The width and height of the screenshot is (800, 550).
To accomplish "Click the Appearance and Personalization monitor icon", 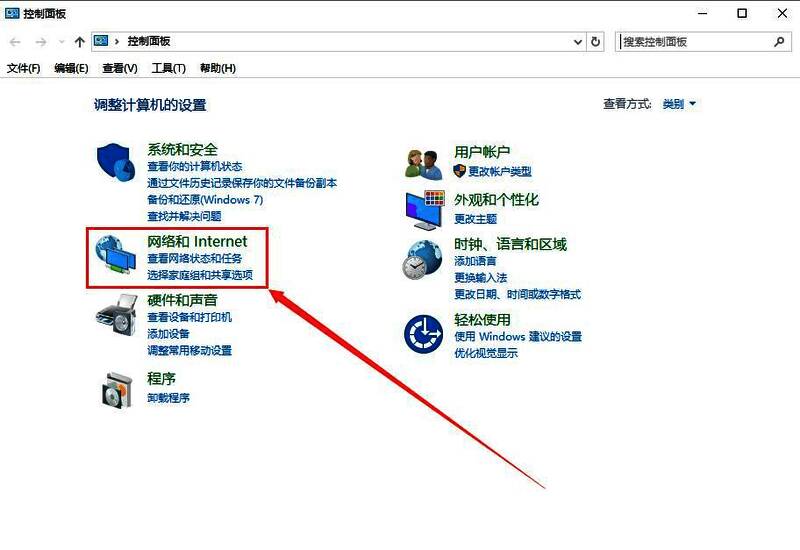I will (x=424, y=209).
